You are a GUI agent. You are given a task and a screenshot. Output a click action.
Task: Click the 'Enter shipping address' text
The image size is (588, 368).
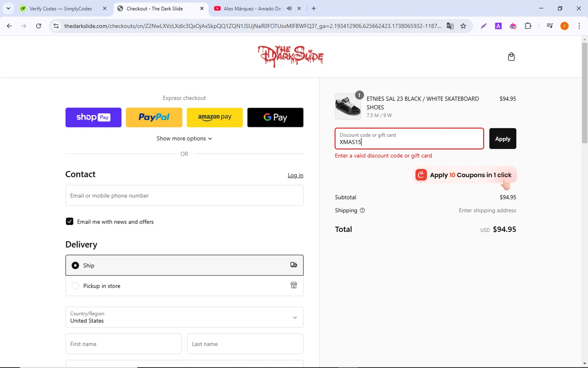tap(487, 210)
